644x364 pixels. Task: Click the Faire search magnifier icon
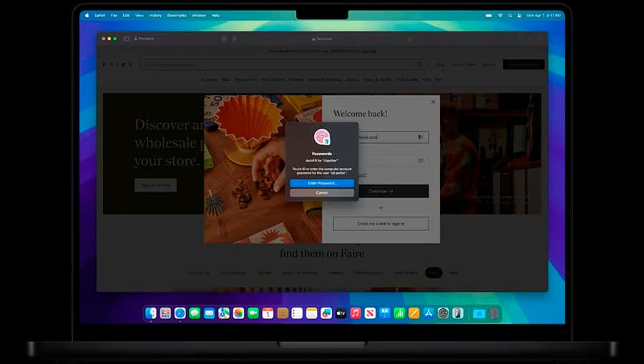[x=420, y=64]
